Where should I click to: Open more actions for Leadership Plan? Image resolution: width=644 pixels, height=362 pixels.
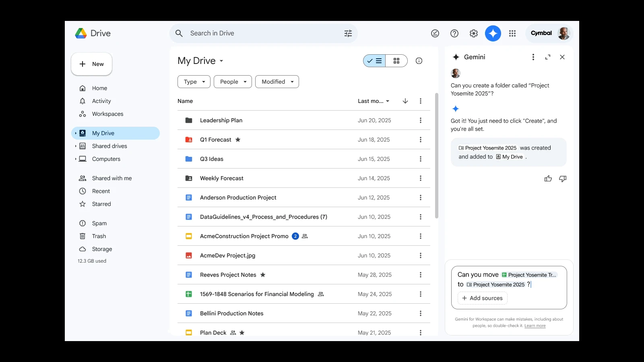tap(421, 120)
